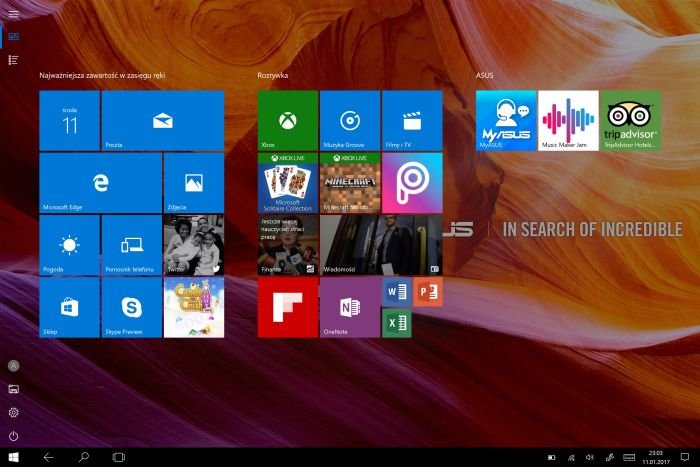Click the clock showing 23:03
This screenshot has width=700, height=467.
click(x=656, y=457)
